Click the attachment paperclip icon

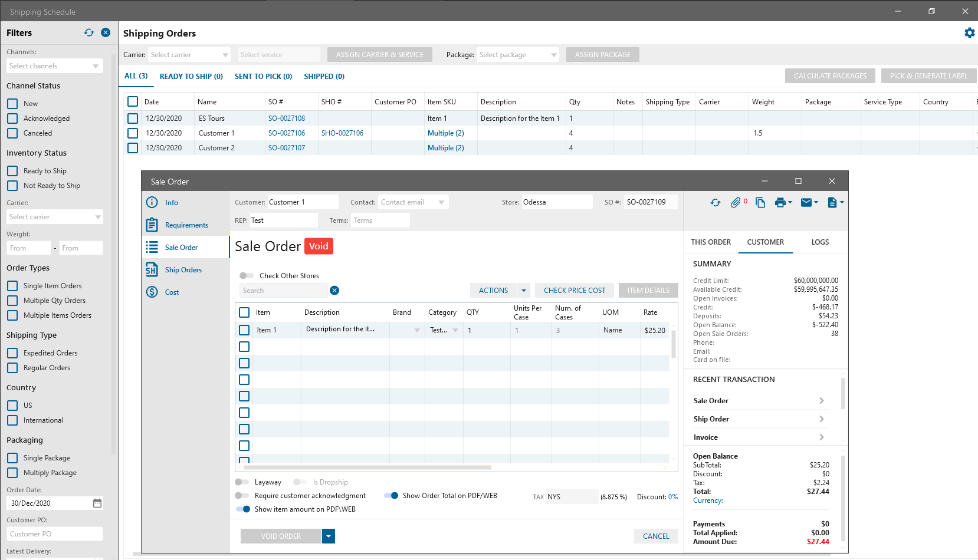(736, 203)
